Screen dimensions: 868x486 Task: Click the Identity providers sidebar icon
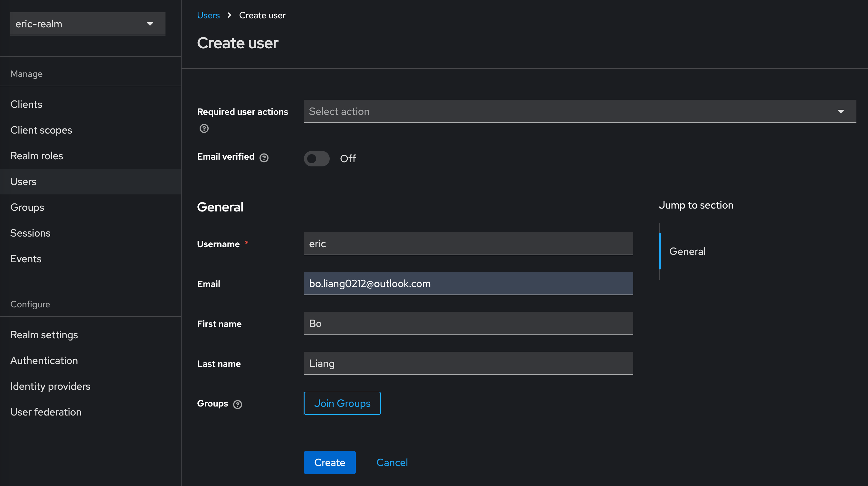tap(51, 387)
